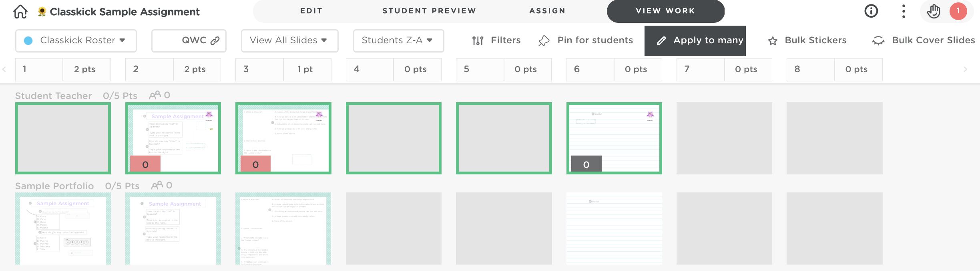Open the View All Slides dropdown

coord(289,40)
